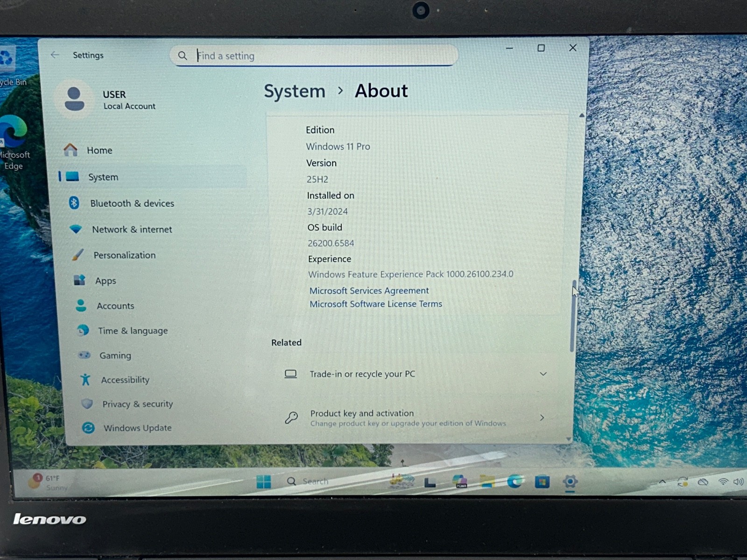Click the USER profile avatar picture
Viewport: 747px width, 560px height.
pyautogui.click(x=75, y=98)
